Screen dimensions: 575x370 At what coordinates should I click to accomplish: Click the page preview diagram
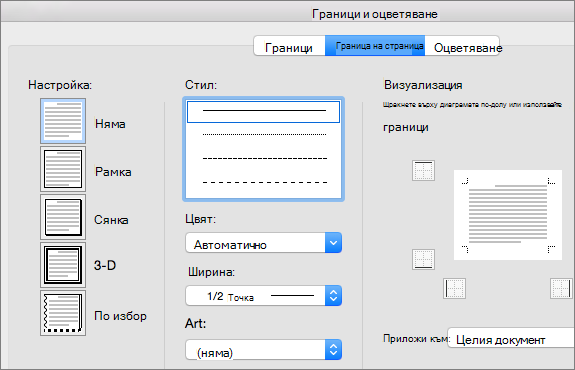pos(508,215)
